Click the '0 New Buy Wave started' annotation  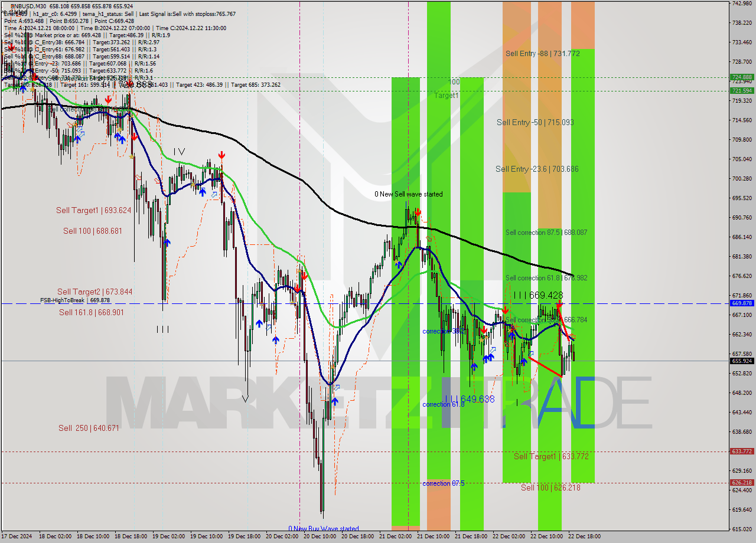point(323,529)
